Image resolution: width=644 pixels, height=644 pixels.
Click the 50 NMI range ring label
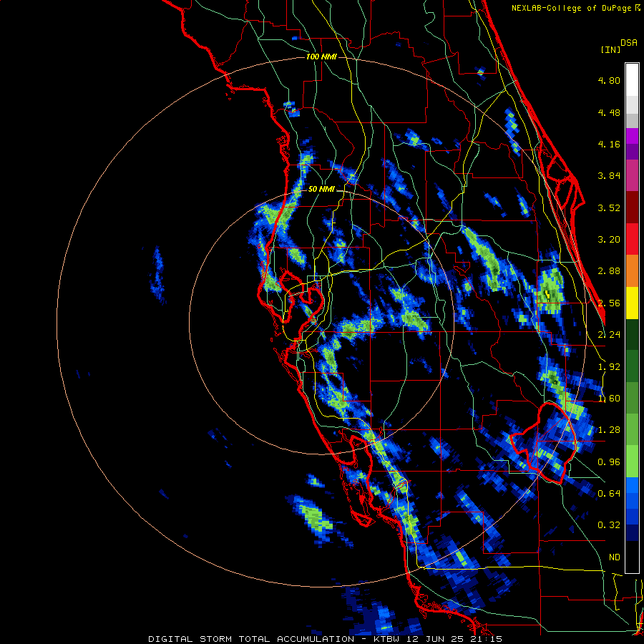[x=321, y=190]
